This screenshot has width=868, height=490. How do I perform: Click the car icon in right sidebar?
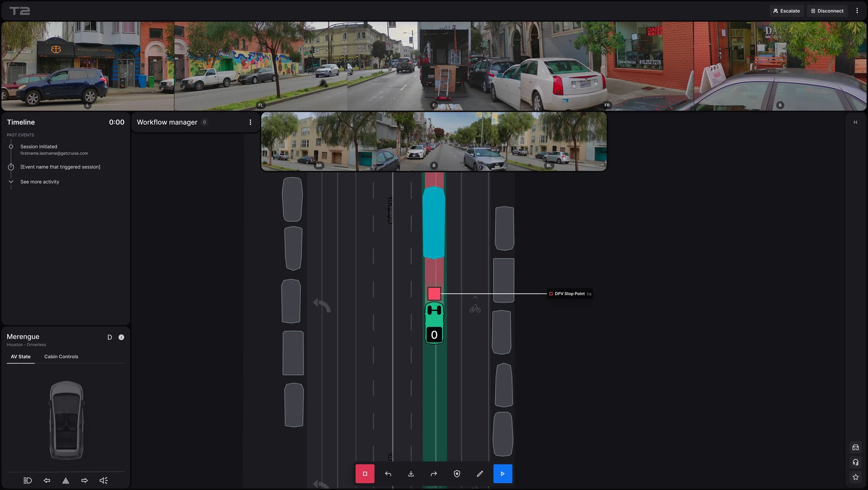click(856, 448)
